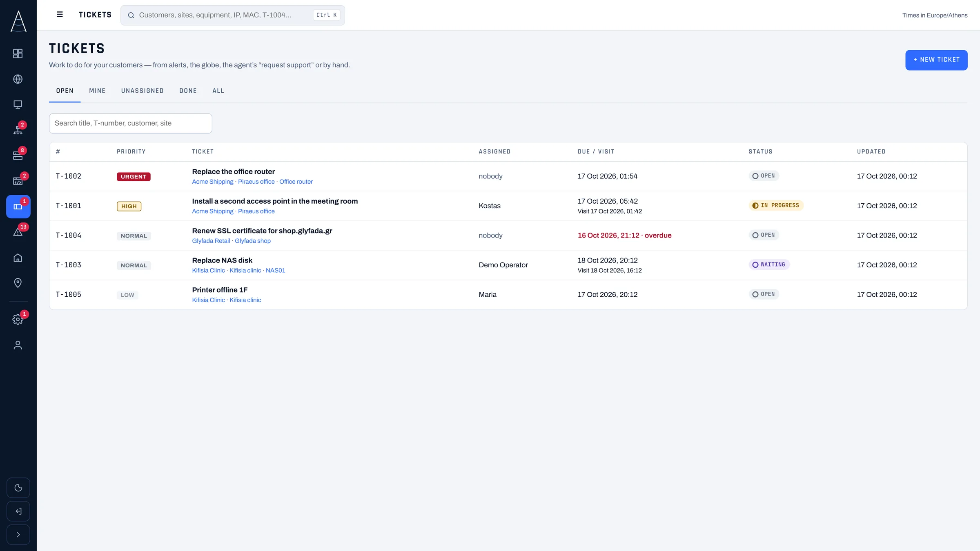Click the sign out icon in sidebar
Image resolution: width=980 pixels, height=551 pixels.
(18, 511)
